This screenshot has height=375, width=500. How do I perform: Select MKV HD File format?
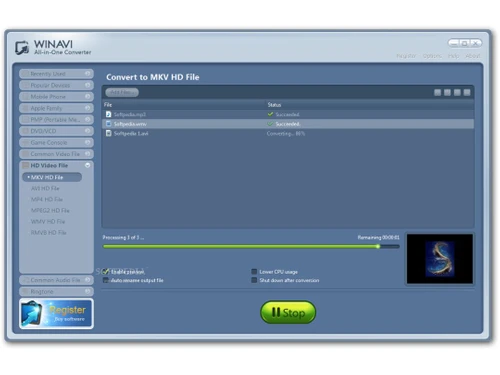click(52, 177)
